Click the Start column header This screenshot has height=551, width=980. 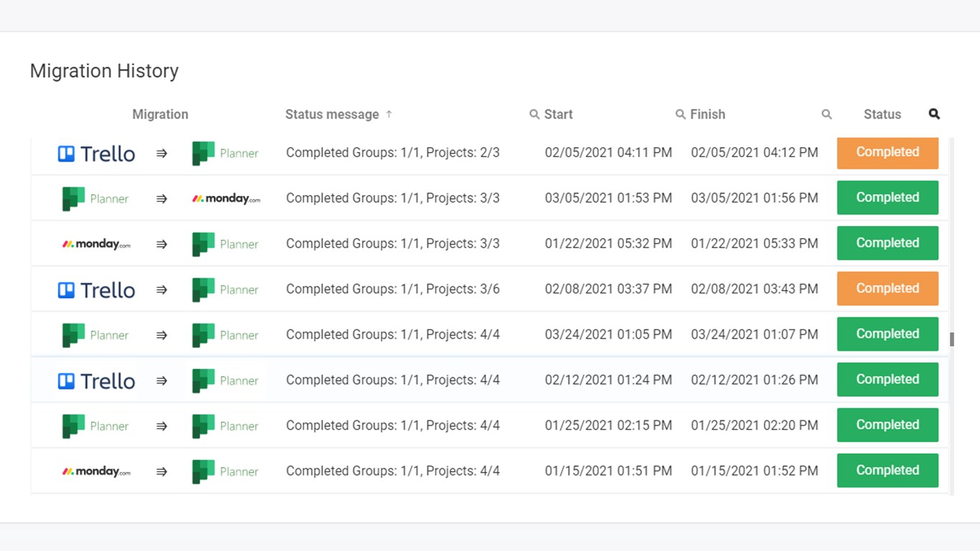coord(558,115)
